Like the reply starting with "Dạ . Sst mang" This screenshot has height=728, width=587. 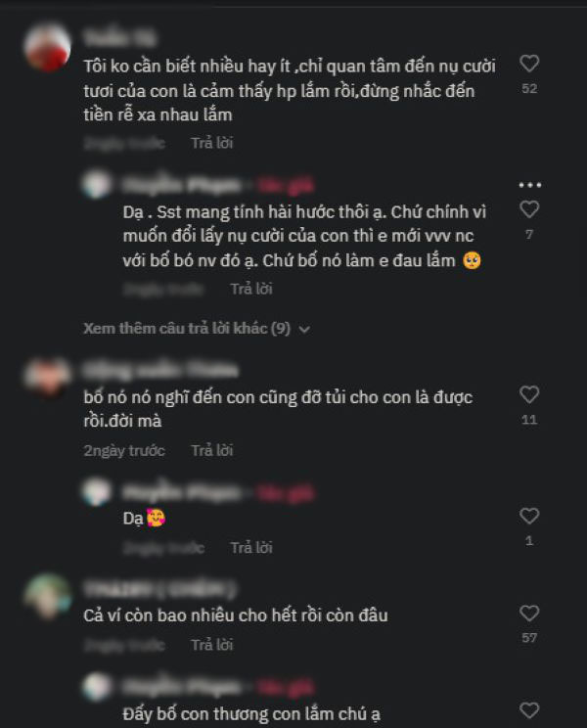point(529,209)
